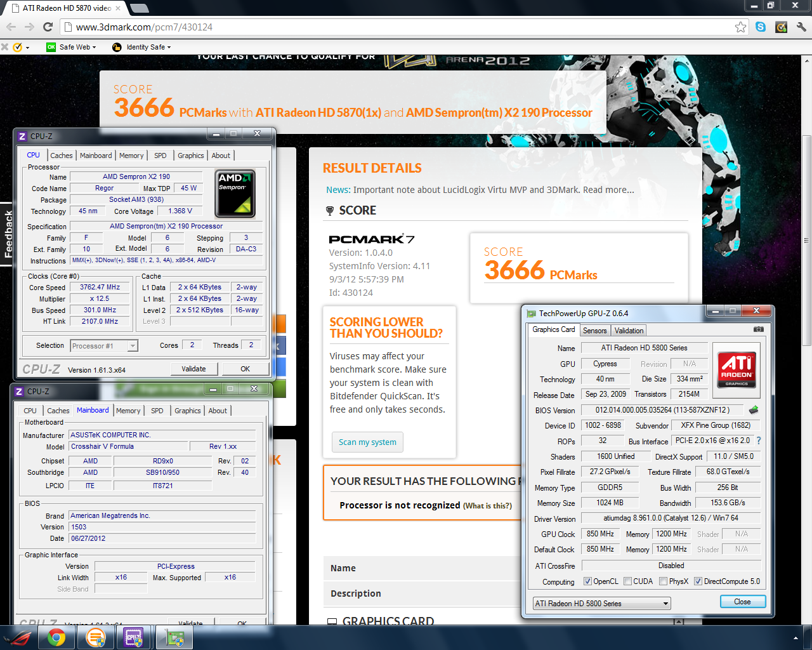This screenshot has width=812, height=650.
Task: Switch to the GPU-Z Validation tab
Action: (629, 331)
